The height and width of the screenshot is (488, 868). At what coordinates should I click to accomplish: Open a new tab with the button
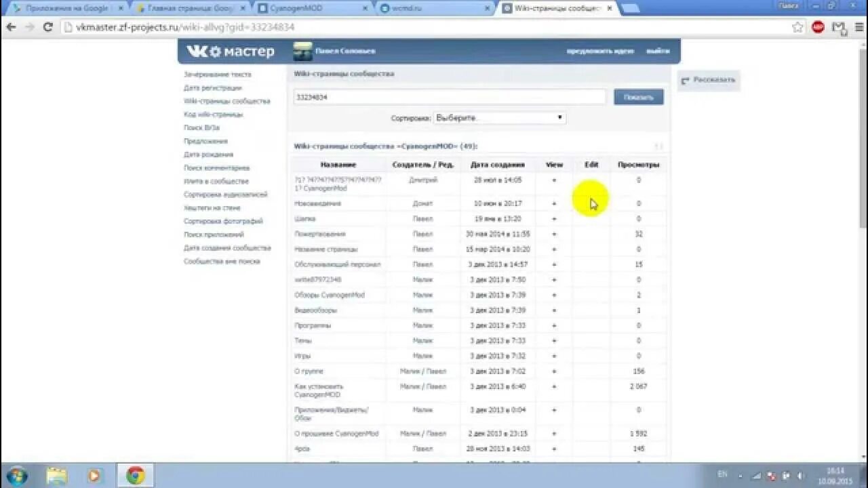[x=630, y=8]
